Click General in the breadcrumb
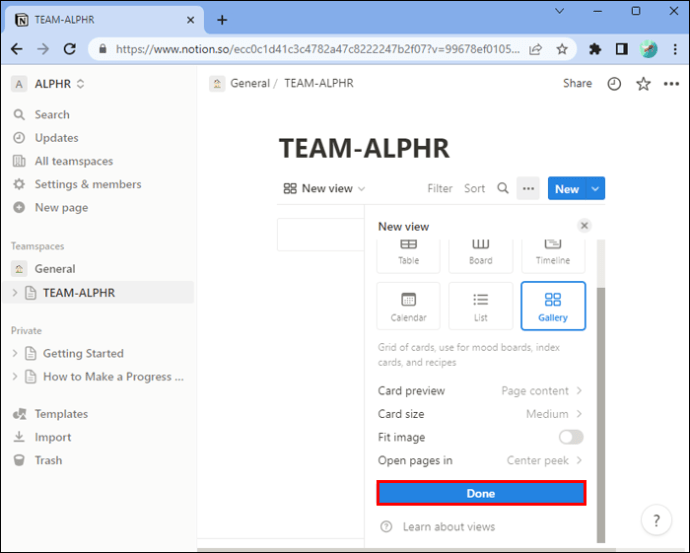 click(x=250, y=84)
